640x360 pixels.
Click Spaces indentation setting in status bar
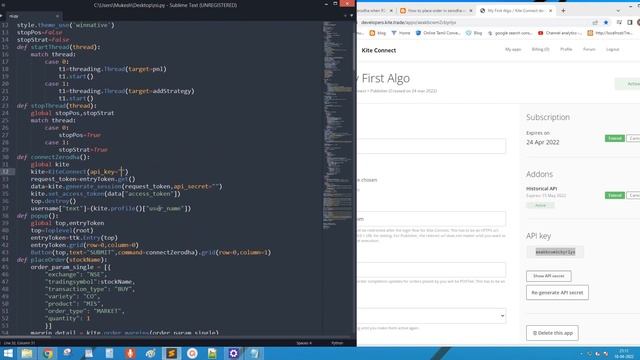pyautogui.click(x=304, y=343)
